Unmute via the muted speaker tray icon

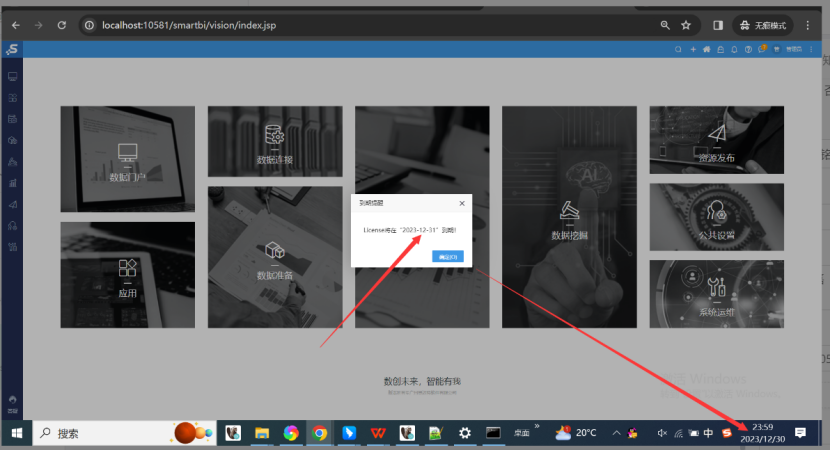(662, 434)
